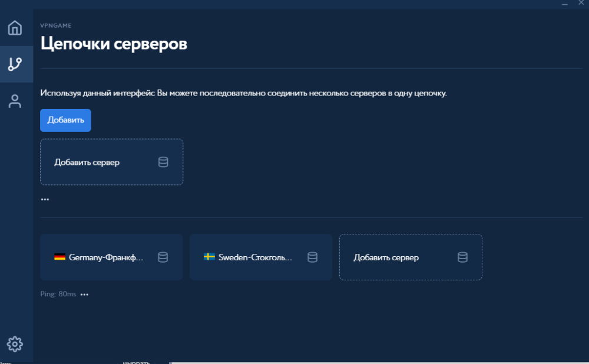The height and width of the screenshot is (364, 589).
Task: Click the database icon in the Germany card
Action: [163, 257]
